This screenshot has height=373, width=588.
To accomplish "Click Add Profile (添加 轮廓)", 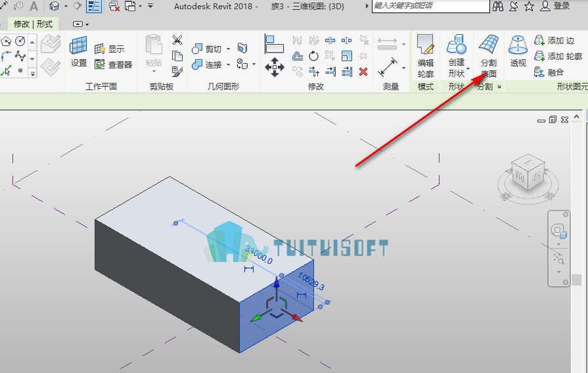I will pos(558,56).
